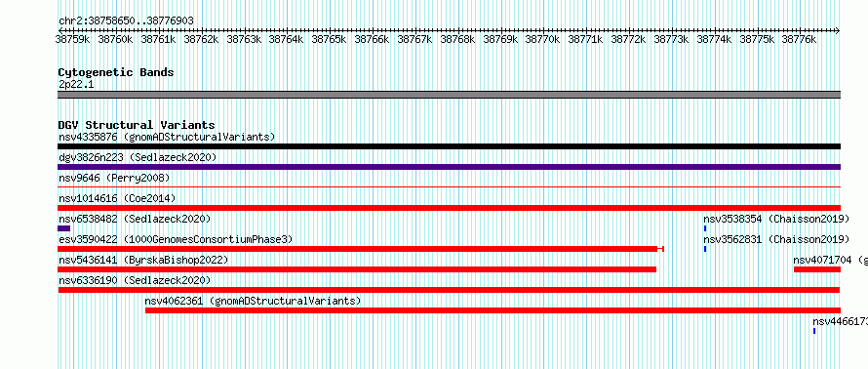Click the 38766k ruler tick label
This screenshot has width=868, height=369.
click(x=372, y=39)
